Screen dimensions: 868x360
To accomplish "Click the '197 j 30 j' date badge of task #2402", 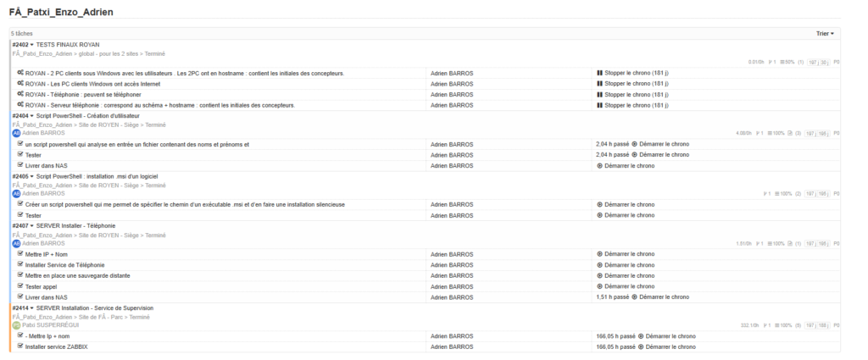I will click(x=818, y=63).
